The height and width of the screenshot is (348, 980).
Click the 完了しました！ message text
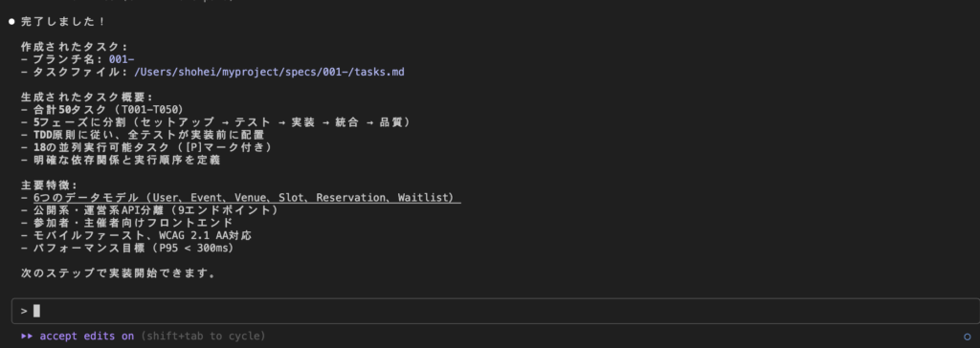pos(63,22)
